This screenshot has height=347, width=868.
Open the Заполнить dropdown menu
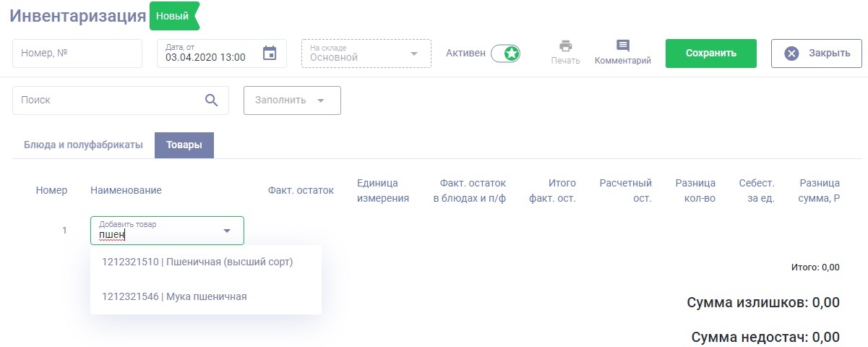pyautogui.click(x=292, y=100)
